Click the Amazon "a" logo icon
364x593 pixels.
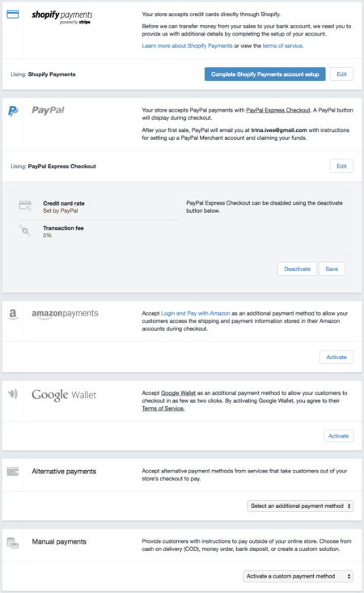13,314
